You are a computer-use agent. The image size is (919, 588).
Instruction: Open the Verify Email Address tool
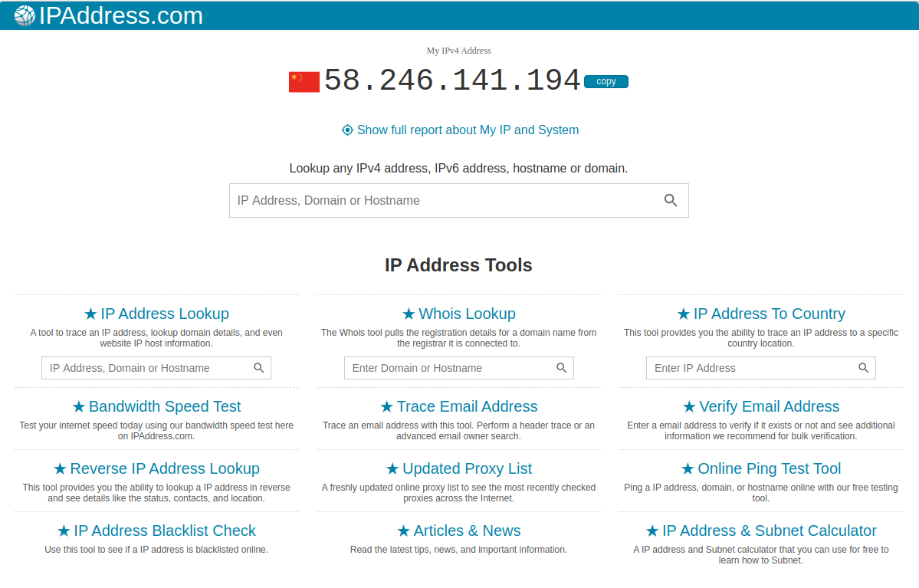761,406
